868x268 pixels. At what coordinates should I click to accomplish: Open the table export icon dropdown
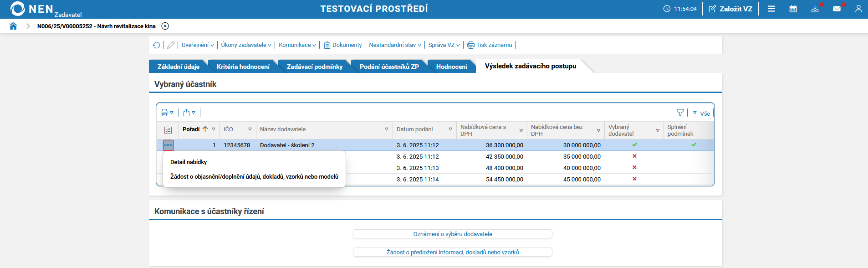click(x=189, y=113)
